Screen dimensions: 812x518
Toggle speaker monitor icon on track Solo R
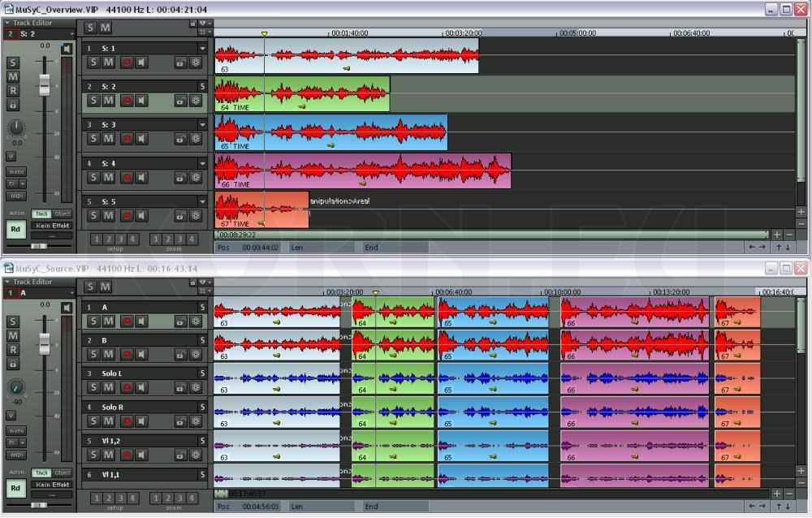(141, 421)
